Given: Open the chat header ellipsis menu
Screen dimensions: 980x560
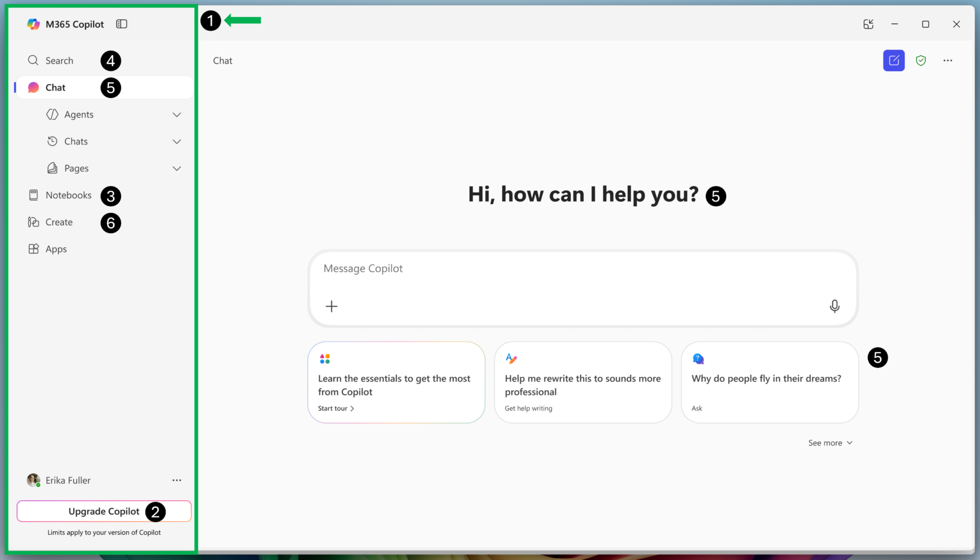Looking at the screenshot, I should click(947, 61).
